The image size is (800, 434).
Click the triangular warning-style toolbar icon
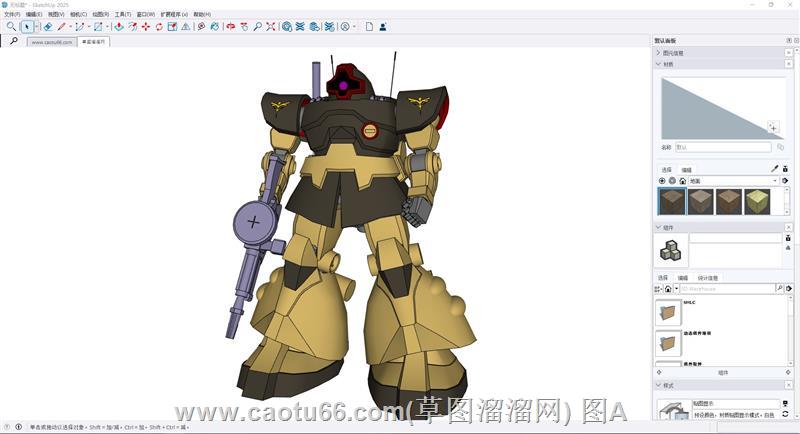[186, 27]
